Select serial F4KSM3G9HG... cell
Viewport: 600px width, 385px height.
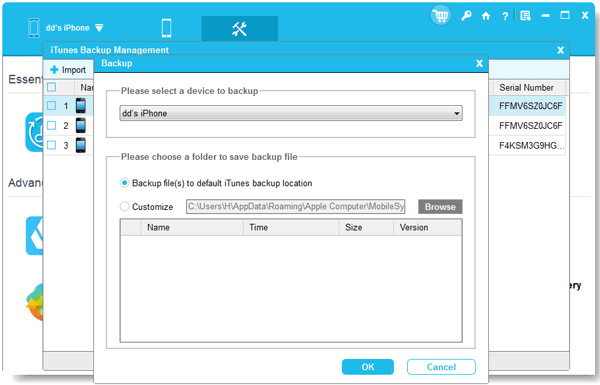531,145
